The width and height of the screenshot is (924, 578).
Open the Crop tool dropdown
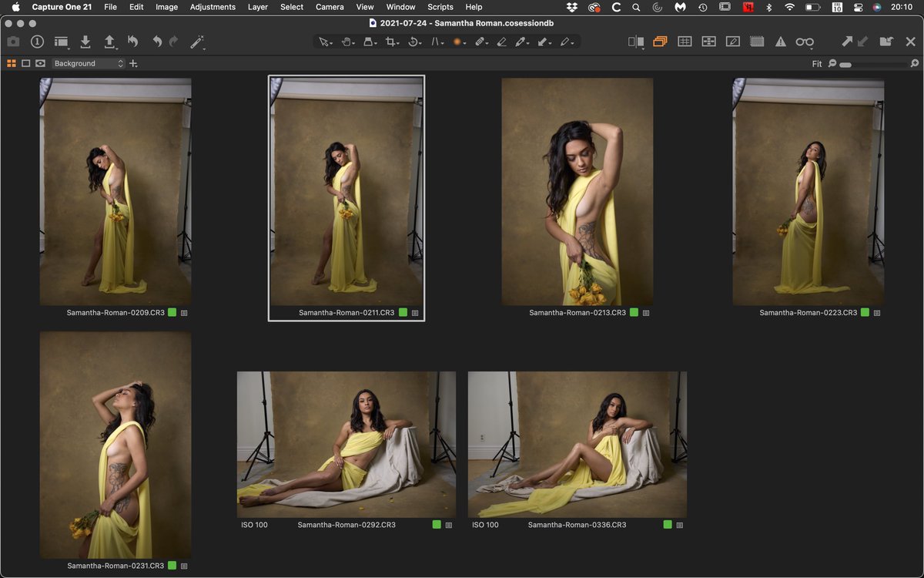pyautogui.click(x=392, y=42)
